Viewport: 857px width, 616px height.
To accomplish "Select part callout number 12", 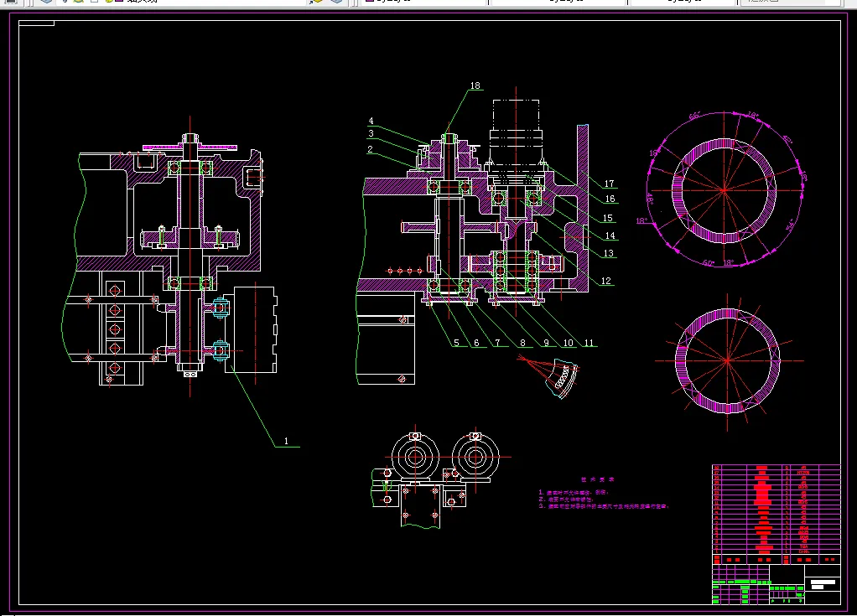I will tap(605, 281).
